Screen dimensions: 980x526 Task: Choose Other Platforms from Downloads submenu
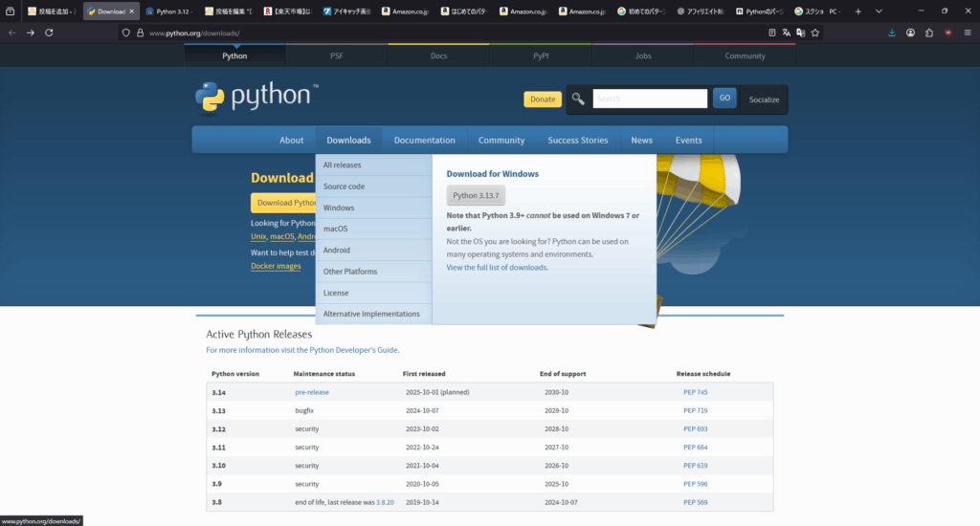(374, 271)
